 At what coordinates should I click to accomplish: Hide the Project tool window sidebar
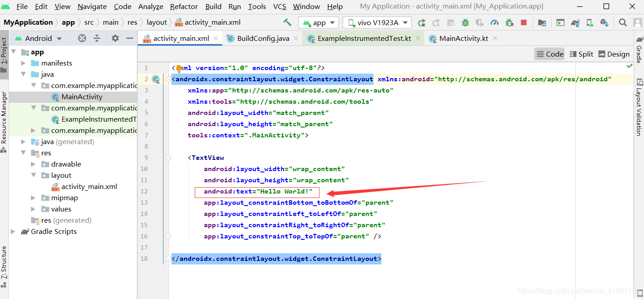point(129,38)
